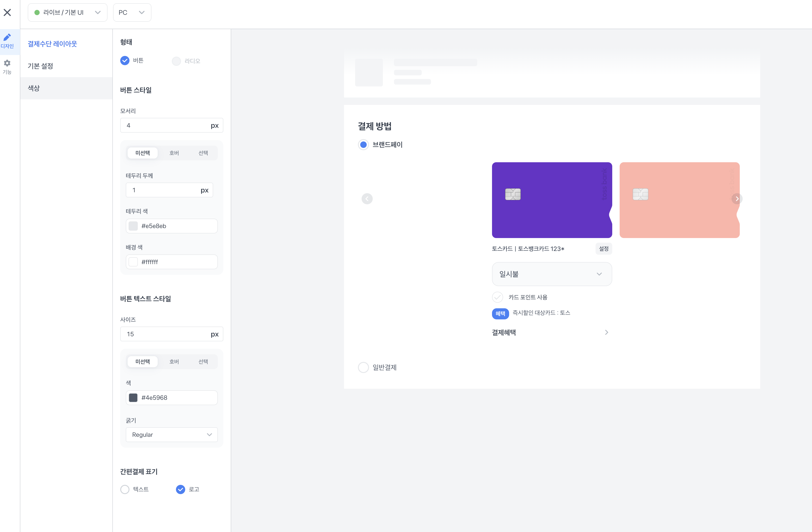Switch to 호버 tab in button style

tap(174, 153)
